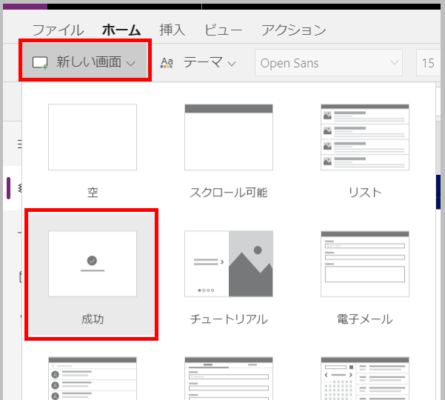Select the 電子メール screen template
Screen dimensions: 445x400
(365, 277)
